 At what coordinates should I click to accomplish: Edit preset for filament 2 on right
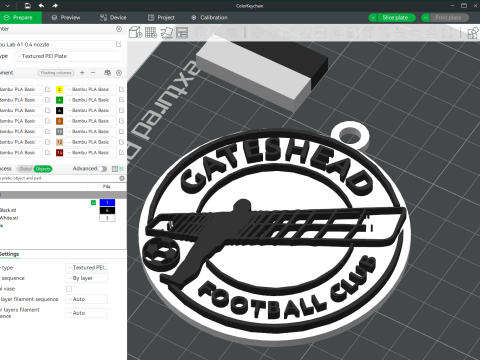(x=121, y=89)
